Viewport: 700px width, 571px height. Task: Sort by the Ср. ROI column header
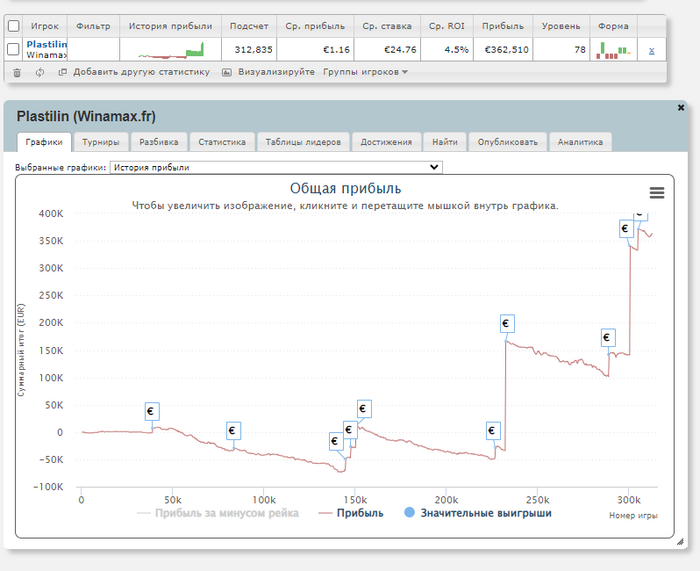(x=446, y=26)
